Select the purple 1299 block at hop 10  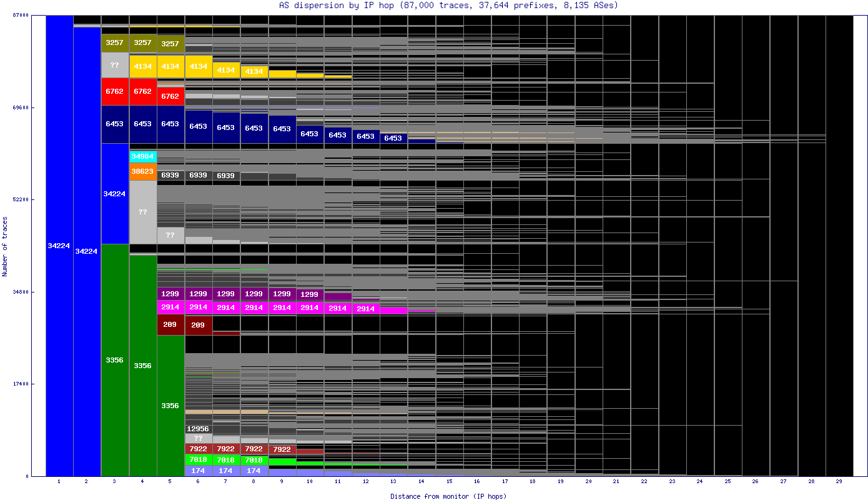tap(310, 294)
